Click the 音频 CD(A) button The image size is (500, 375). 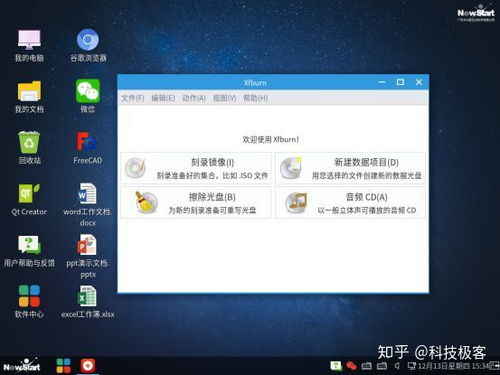click(350, 203)
